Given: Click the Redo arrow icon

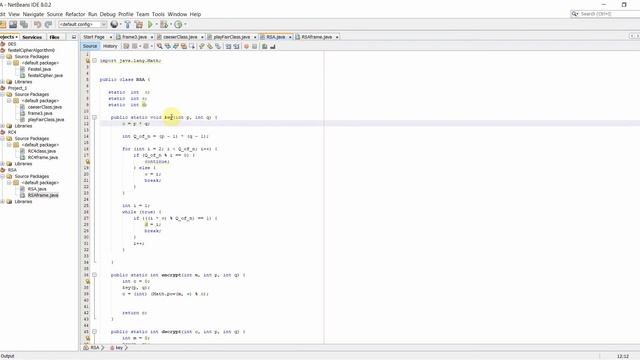Looking at the screenshot, I should click(48, 24).
